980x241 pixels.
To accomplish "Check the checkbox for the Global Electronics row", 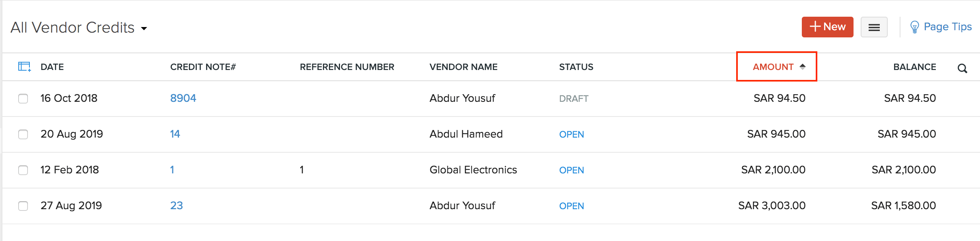I will 23,170.
